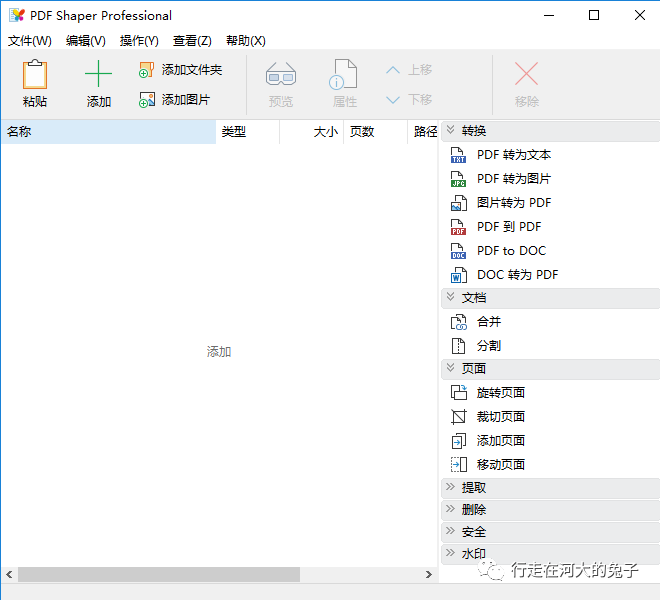The width and height of the screenshot is (660, 600).
Task: Click the 旋转页面 rotate icon
Action: [458, 392]
